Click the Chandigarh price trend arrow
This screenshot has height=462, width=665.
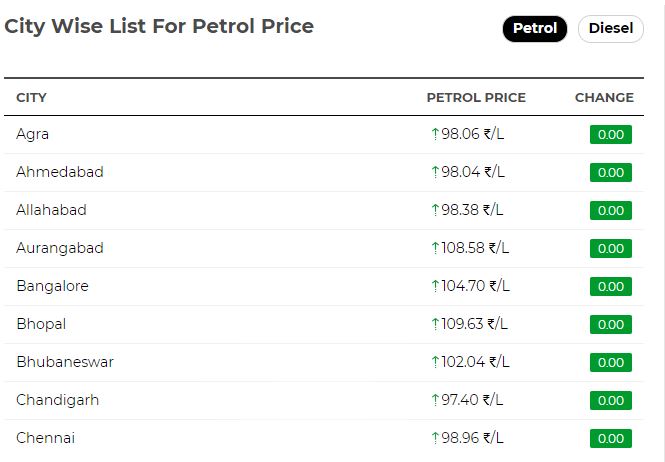tap(435, 400)
